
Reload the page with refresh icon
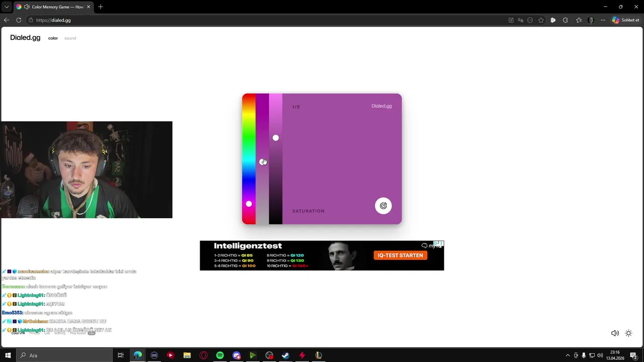click(19, 20)
